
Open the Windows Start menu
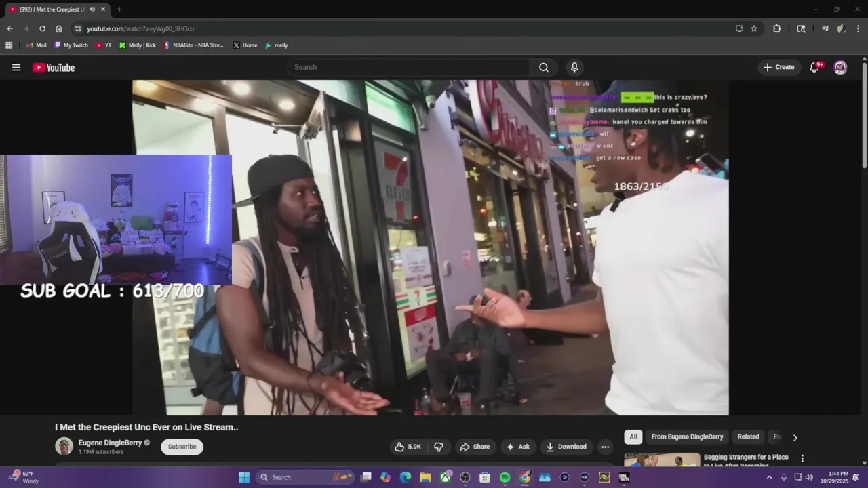[244, 477]
